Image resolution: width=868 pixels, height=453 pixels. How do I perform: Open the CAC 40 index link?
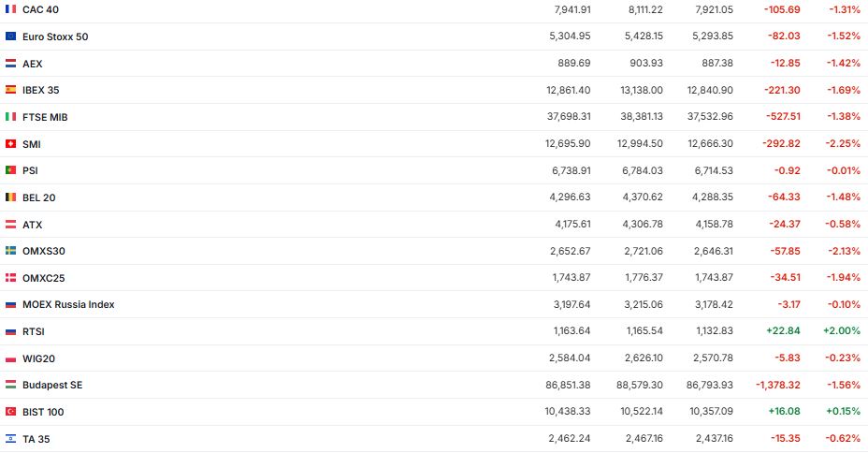(39, 9)
